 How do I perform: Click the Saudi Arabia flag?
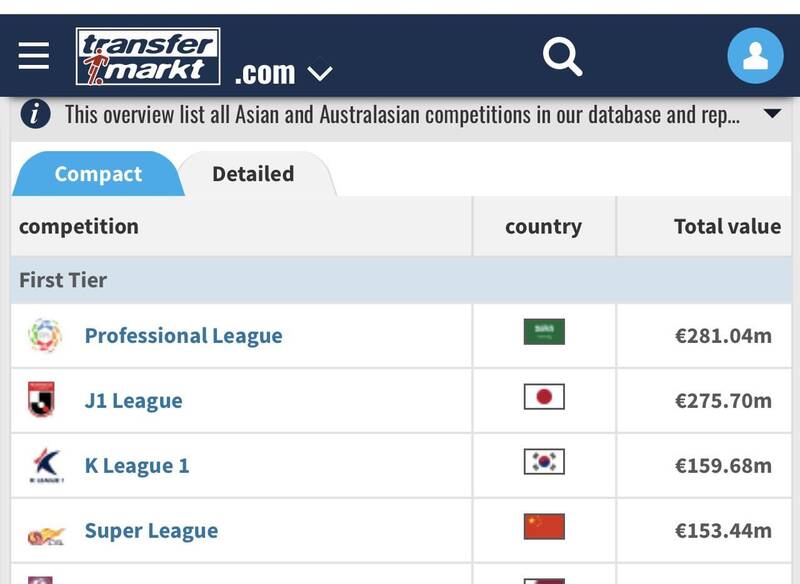pyautogui.click(x=544, y=331)
